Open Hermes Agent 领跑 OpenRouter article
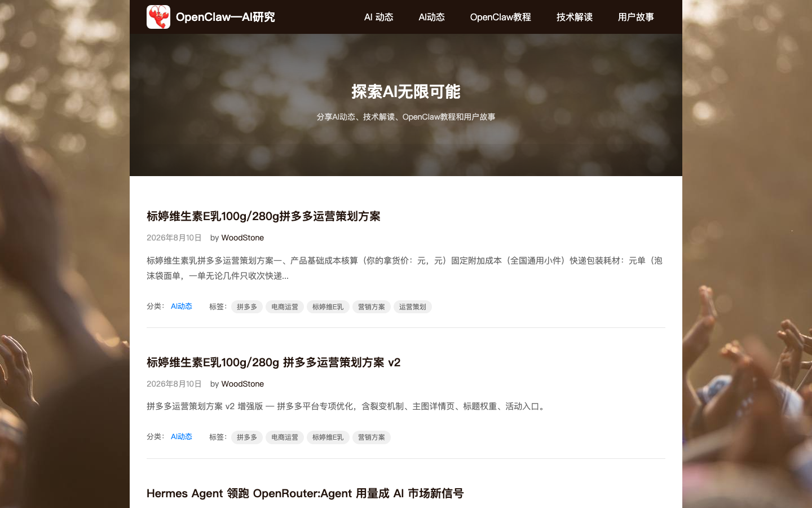The width and height of the screenshot is (812, 508). (x=305, y=493)
